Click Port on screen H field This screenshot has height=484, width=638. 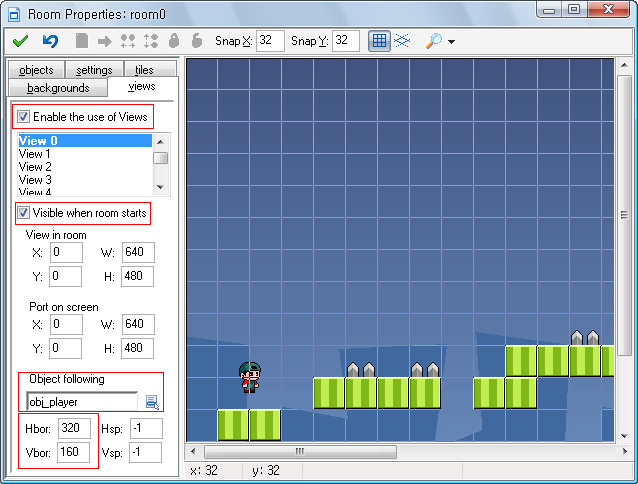pos(138,348)
